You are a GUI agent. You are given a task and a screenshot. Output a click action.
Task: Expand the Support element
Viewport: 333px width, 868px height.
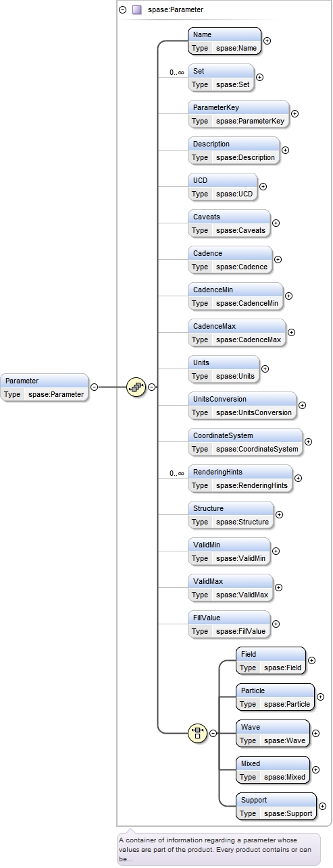(322, 806)
